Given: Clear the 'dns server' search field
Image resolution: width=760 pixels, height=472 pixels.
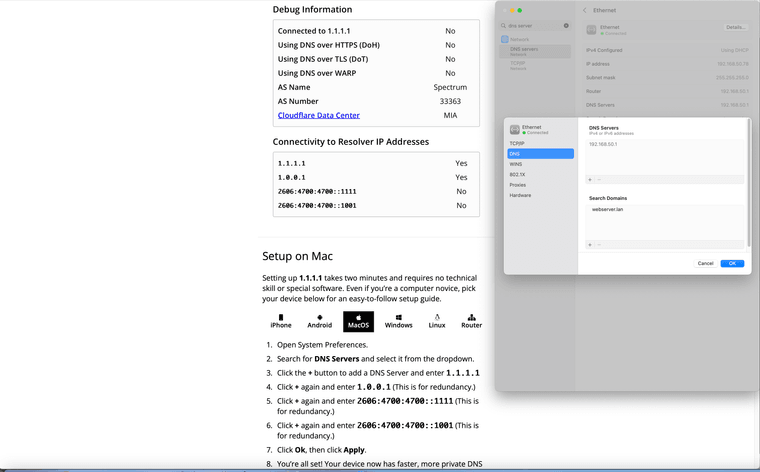Looking at the screenshot, I should pyautogui.click(x=566, y=26).
